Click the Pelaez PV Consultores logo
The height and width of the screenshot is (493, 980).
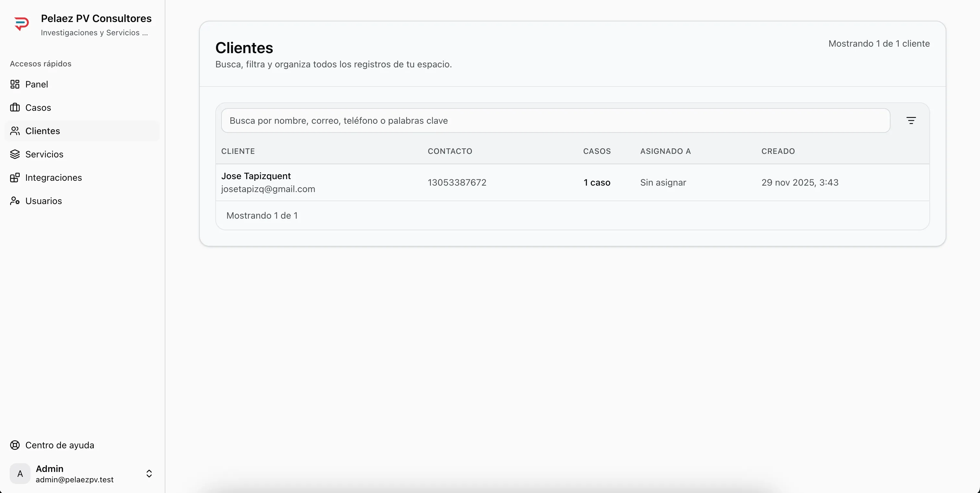pyautogui.click(x=22, y=23)
